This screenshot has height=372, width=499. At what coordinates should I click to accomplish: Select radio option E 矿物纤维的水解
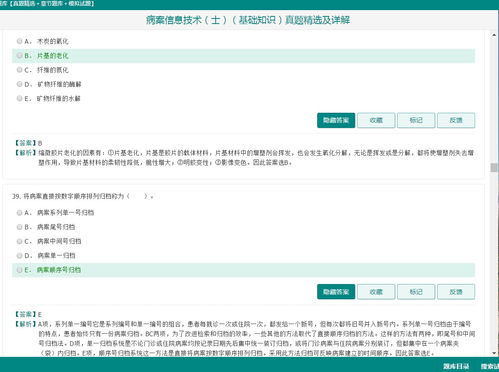click(x=19, y=98)
